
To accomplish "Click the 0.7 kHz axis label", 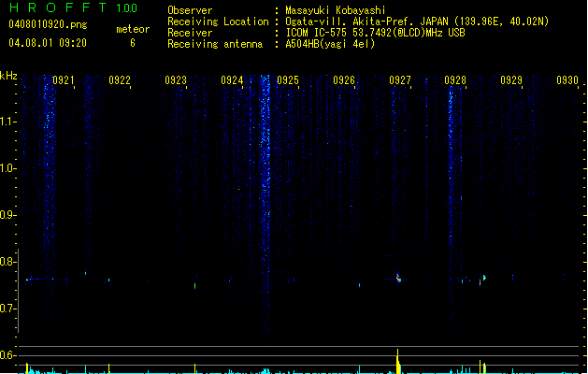I will [x=7, y=309].
